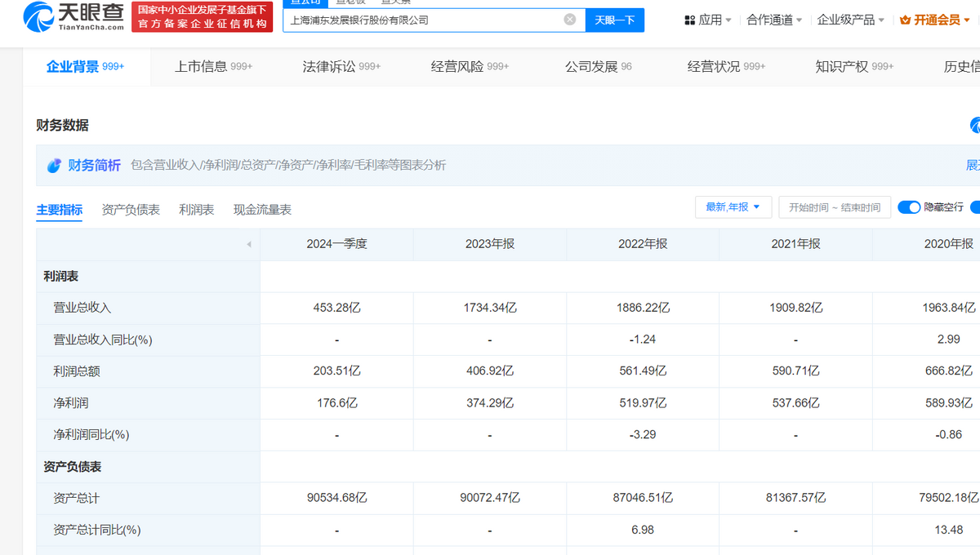Select the 现金流量表 tab link
Viewport: 980px width, 555px height.
coord(262,210)
